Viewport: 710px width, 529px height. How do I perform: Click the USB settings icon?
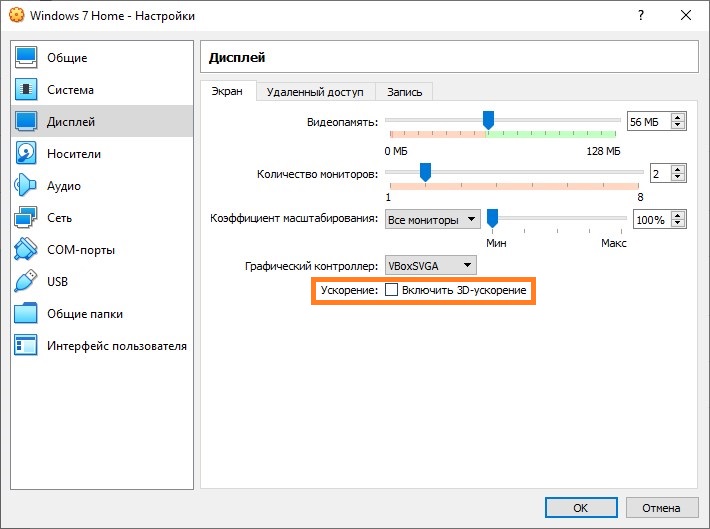pyautogui.click(x=27, y=282)
